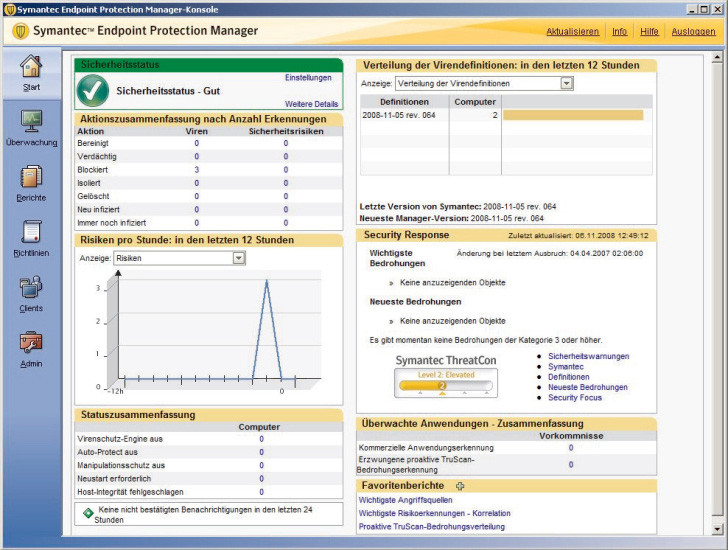
Task: Open the Start home icon
Action: click(31, 66)
